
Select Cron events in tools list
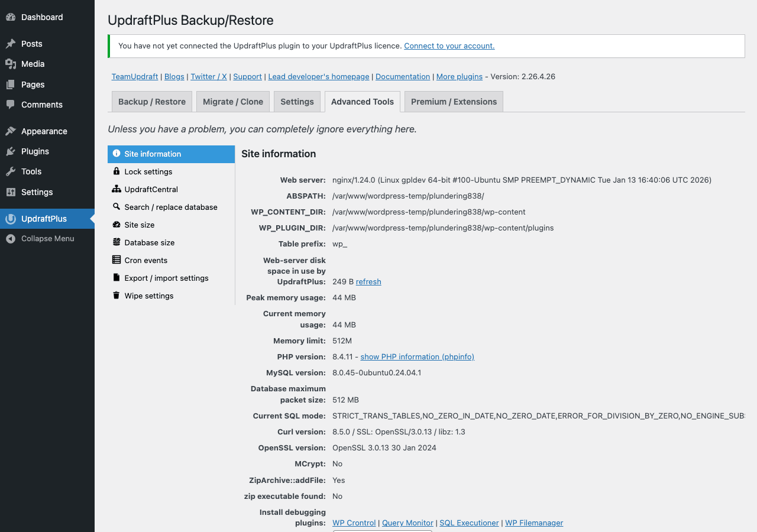pos(171,260)
